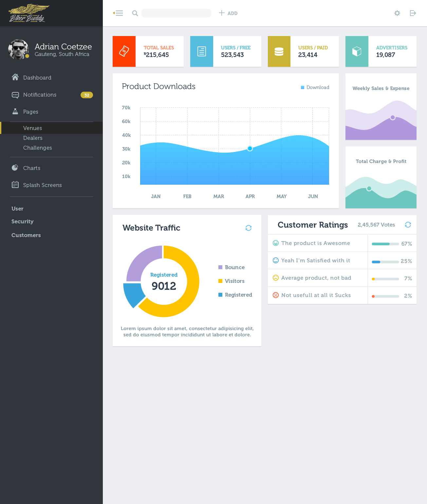
Task: Refresh the Website Traffic widget
Action: [249, 228]
